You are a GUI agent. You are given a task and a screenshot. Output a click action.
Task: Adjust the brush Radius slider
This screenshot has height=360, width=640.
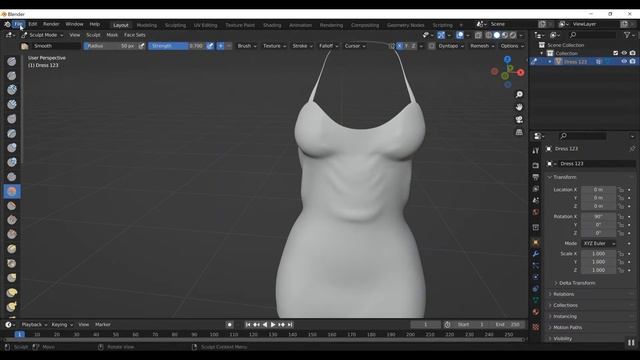click(x=110, y=46)
